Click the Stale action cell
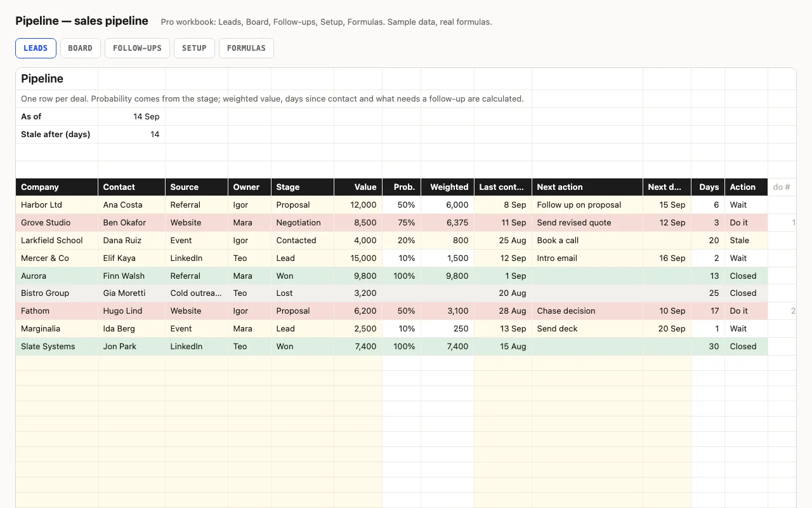Image resolution: width=812 pixels, height=508 pixels. 746,241
